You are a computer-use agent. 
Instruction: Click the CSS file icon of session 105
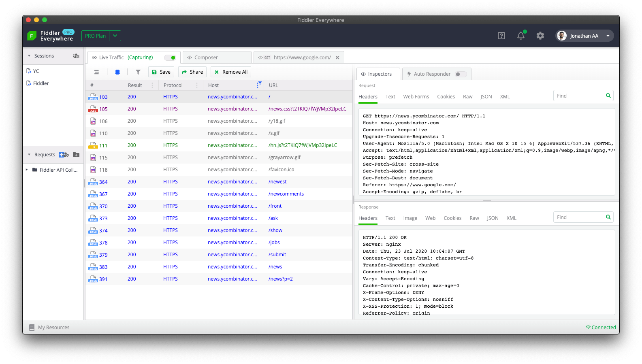click(x=93, y=109)
